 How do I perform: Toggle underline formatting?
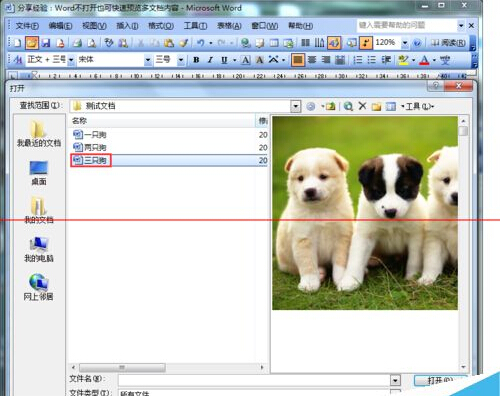(224, 60)
